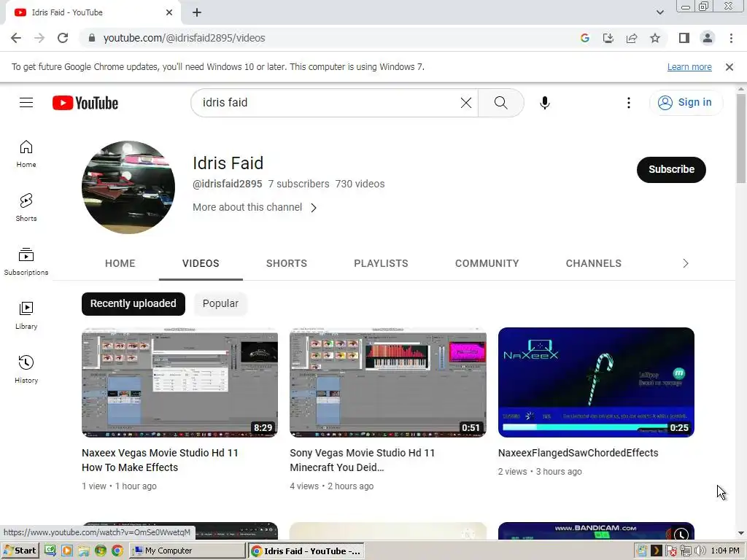
Task: Open Shorts in the sidebar
Action: [26, 208]
